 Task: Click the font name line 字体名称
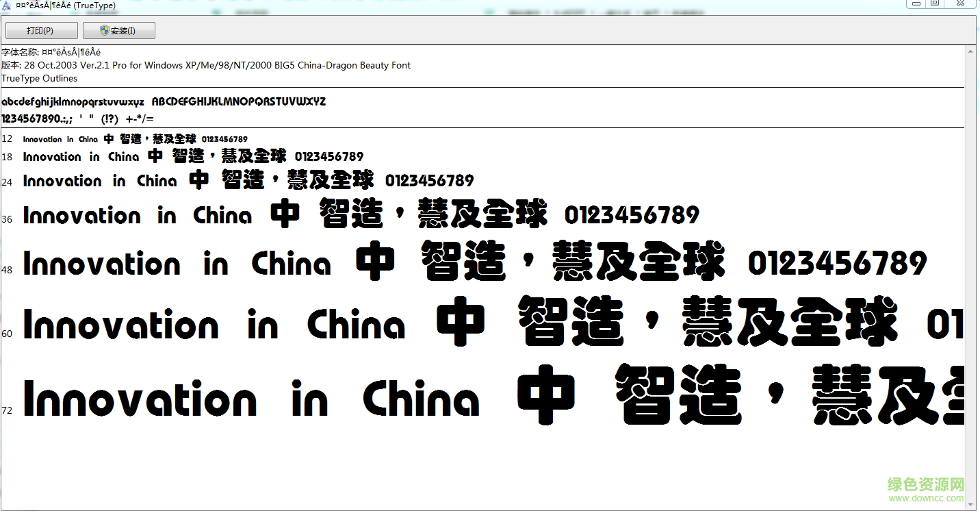51,52
